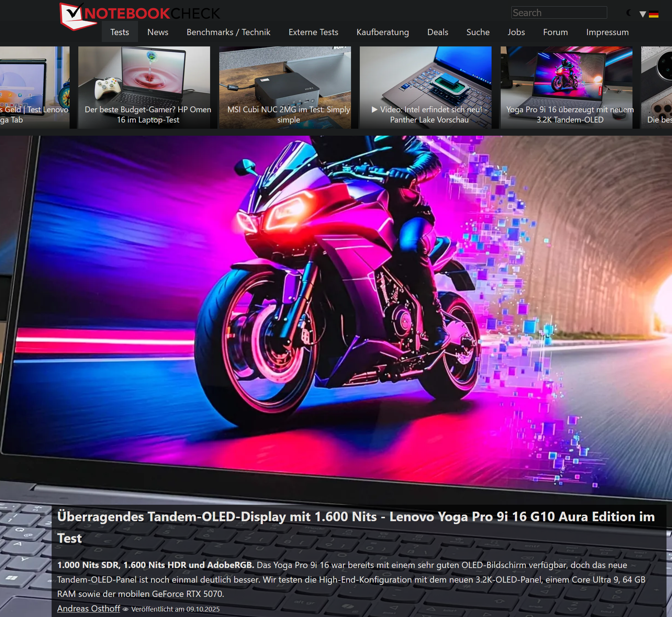Open the Tests menu item
The image size is (672, 617).
point(120,32)
